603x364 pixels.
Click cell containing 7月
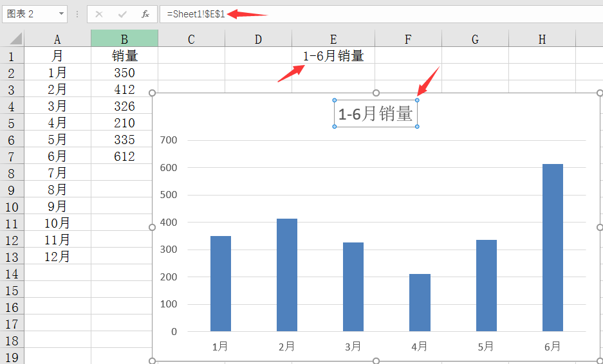click(x=57, y=173)
